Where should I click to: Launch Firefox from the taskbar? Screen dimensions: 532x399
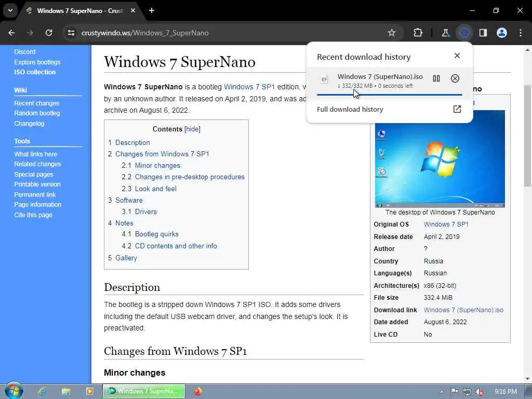click(198, 391)
